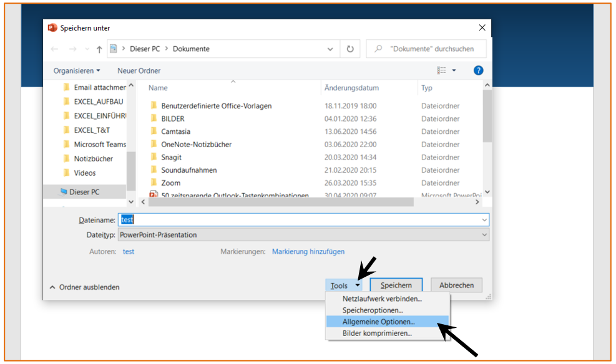The image size is (616, 364).
Task: Go up one folder level arrow
Action: coord(99,49)
